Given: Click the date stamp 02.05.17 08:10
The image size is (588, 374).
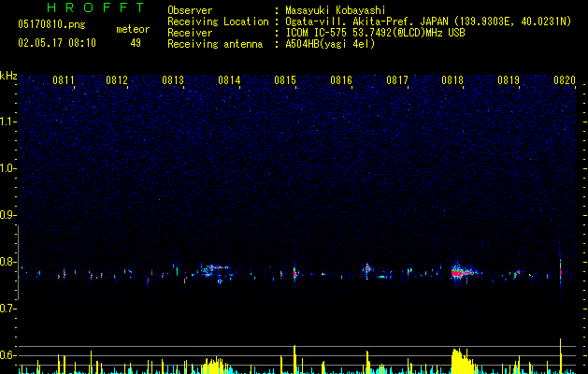Looking at the screenshot, I should click(x=57, y=43).
